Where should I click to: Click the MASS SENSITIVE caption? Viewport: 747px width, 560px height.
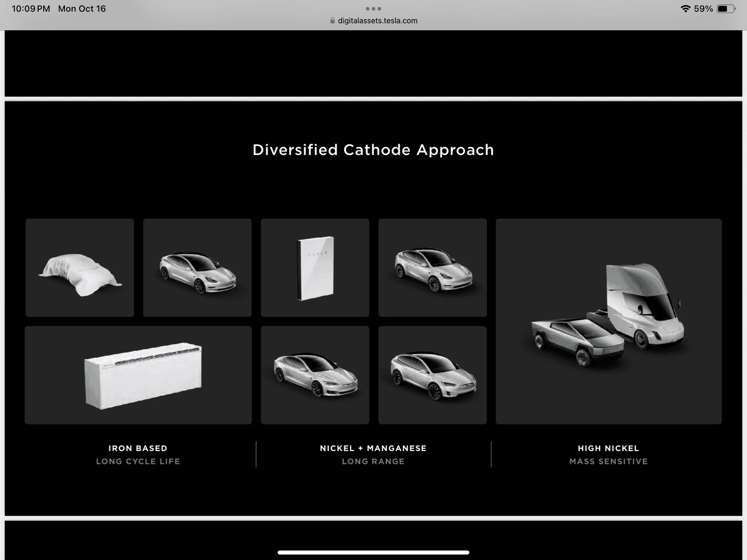pos(608,461)
